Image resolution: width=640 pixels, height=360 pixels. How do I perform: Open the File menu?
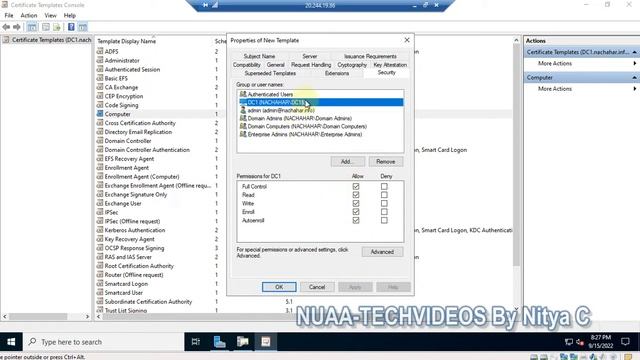9,15
